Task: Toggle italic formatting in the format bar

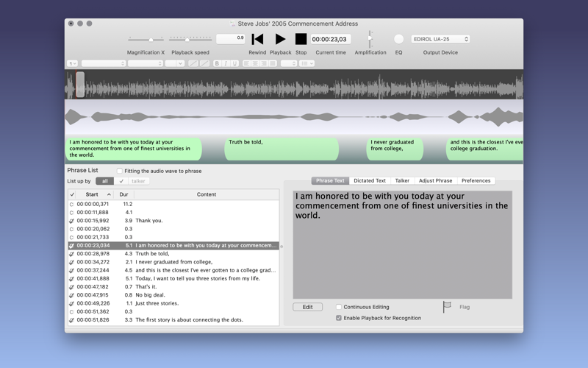Action: [x=226, y=63]
